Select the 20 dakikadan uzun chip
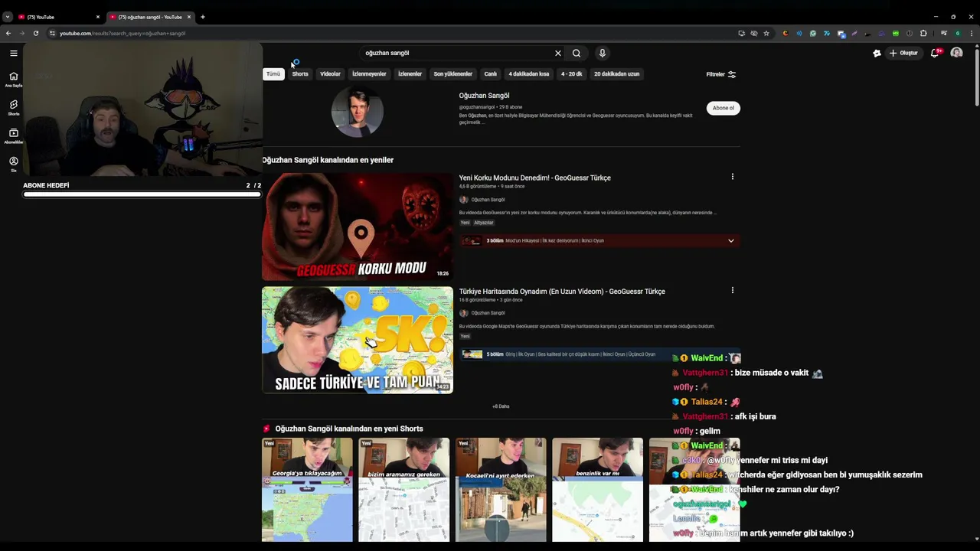Viewport: 980px width, 551px height. pyautogui.click(x=616, y=74)
